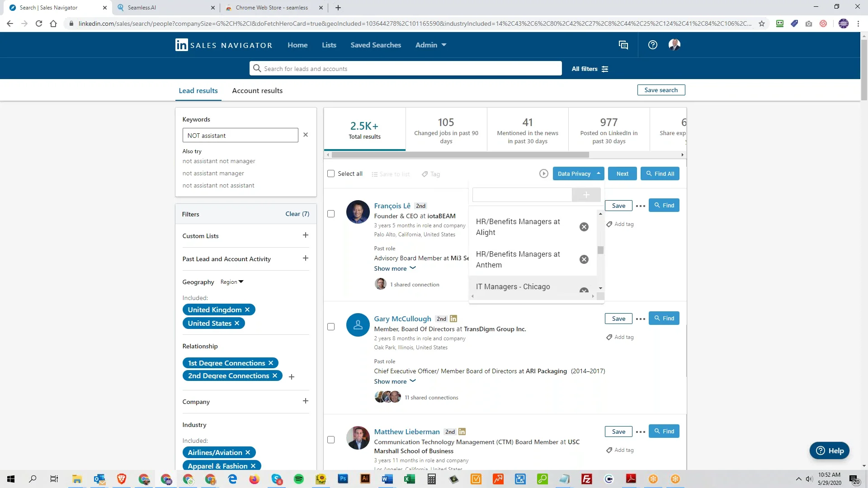Remove United States geography filter
This screenshot has height=488, width=868.
point(237,323)
